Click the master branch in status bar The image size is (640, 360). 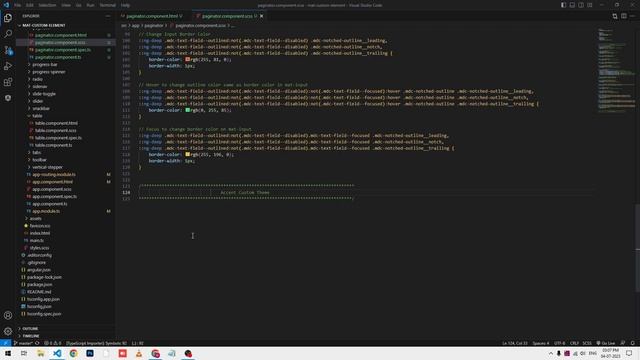[23, 343]
